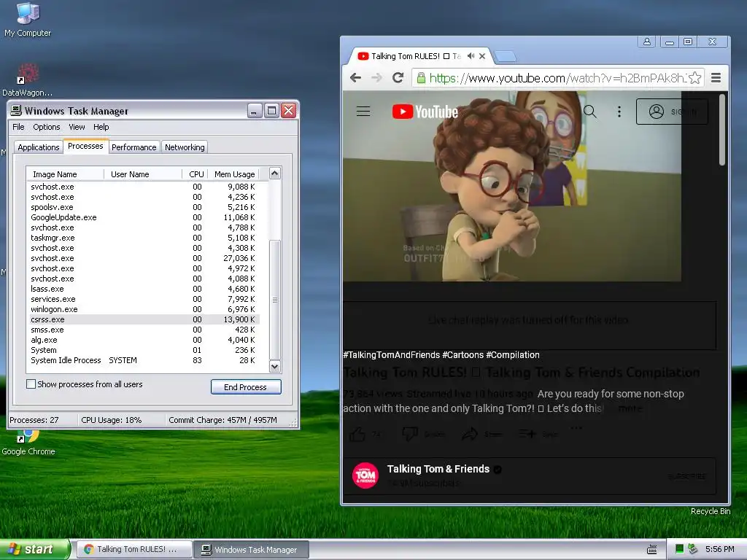Click the Share arrow icon
This screenshot has height=560, width=747.
470,434
